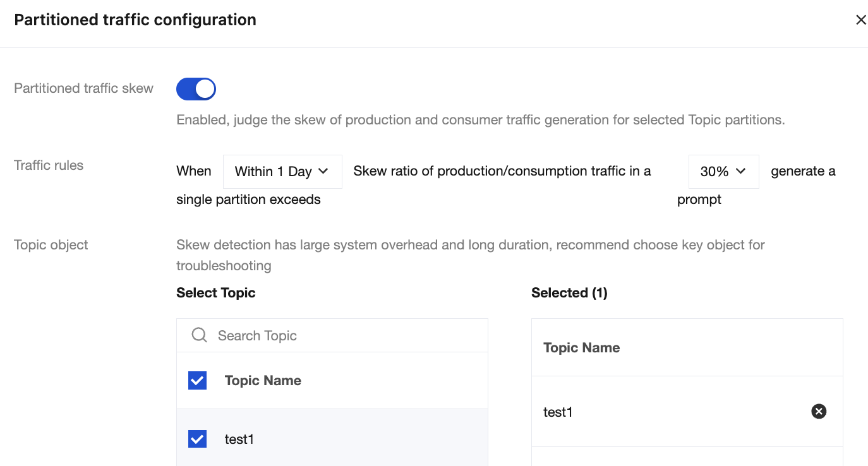Click the Search Topic input field
The width and height of the screenshot is (868, 466).
coord(347,335)
